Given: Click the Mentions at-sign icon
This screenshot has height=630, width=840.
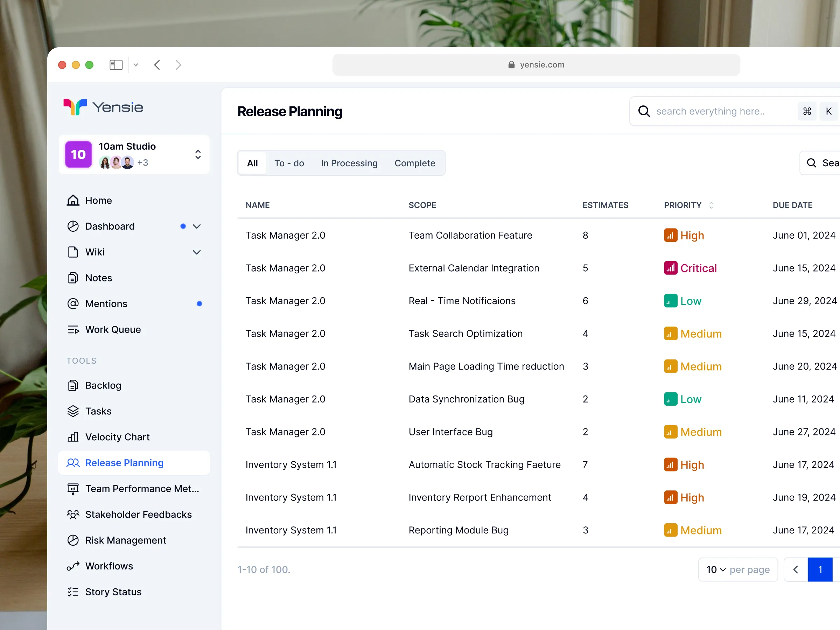Looking at the screenshot, I should pos(73,303).
